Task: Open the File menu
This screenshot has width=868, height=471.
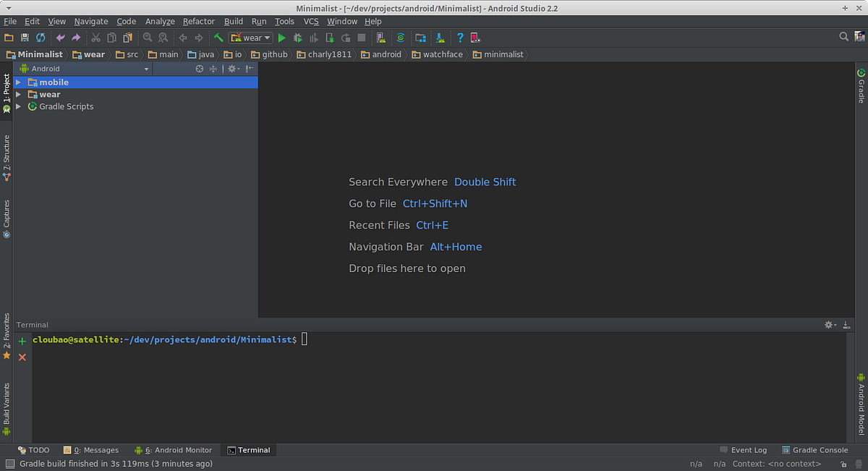Action: tap(10, 22)
